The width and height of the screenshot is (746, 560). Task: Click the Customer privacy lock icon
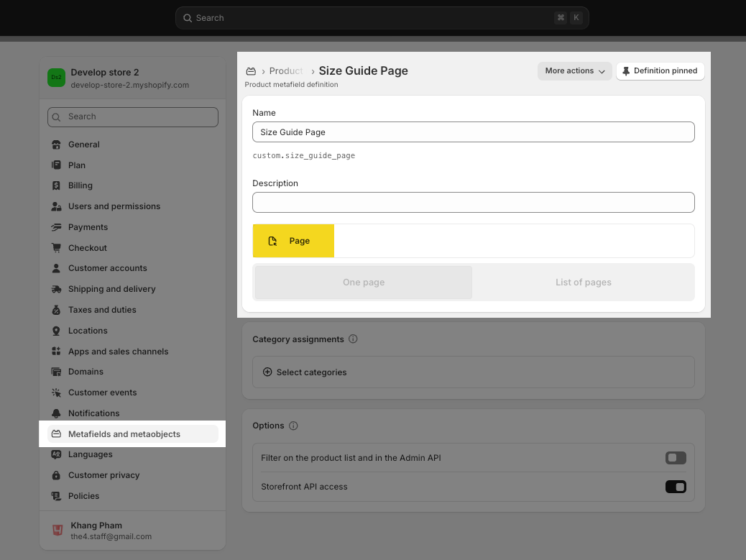(56, 475)
